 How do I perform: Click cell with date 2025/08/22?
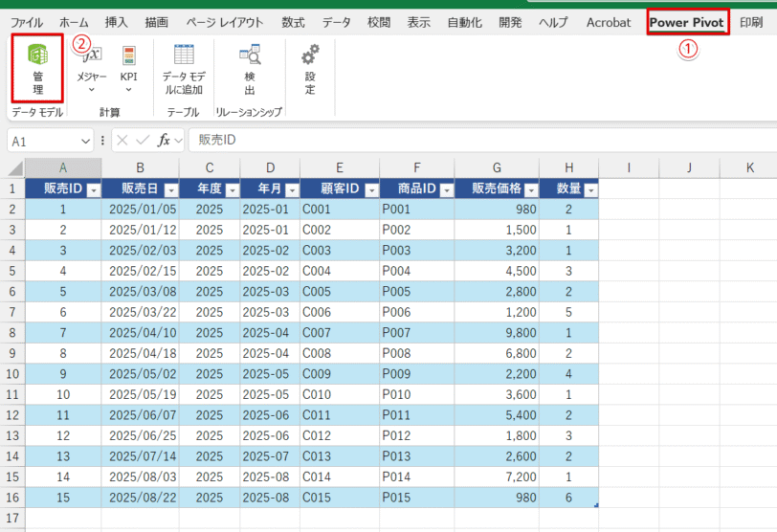141,498
